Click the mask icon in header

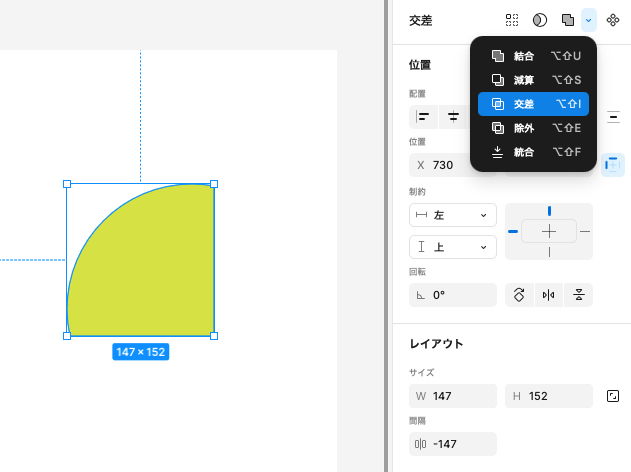pyautogui.click(x=540, y=20)
